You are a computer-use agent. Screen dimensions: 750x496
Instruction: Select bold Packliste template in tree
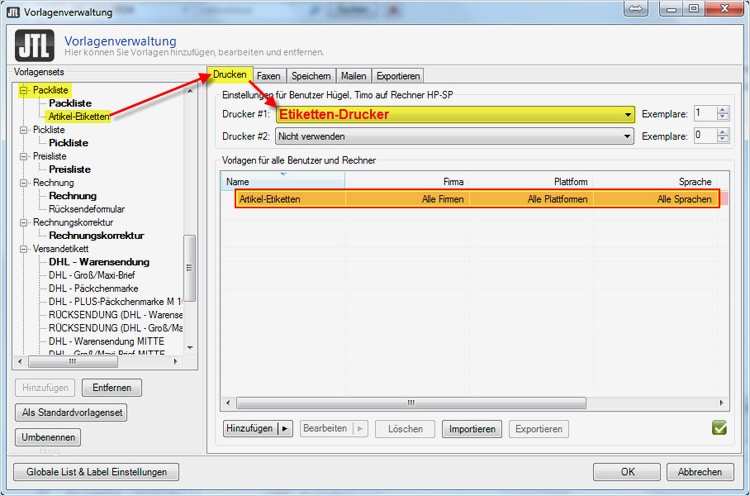(x=70, y=103)
